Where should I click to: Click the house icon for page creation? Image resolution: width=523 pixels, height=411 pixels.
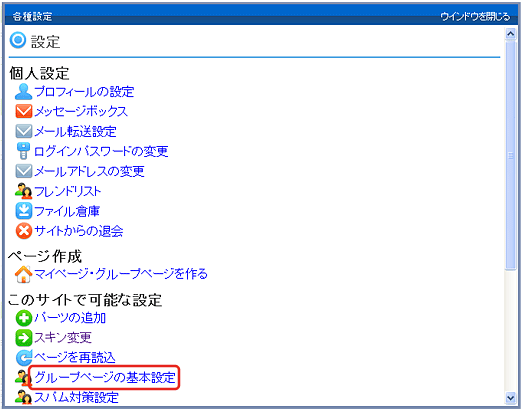23,274
